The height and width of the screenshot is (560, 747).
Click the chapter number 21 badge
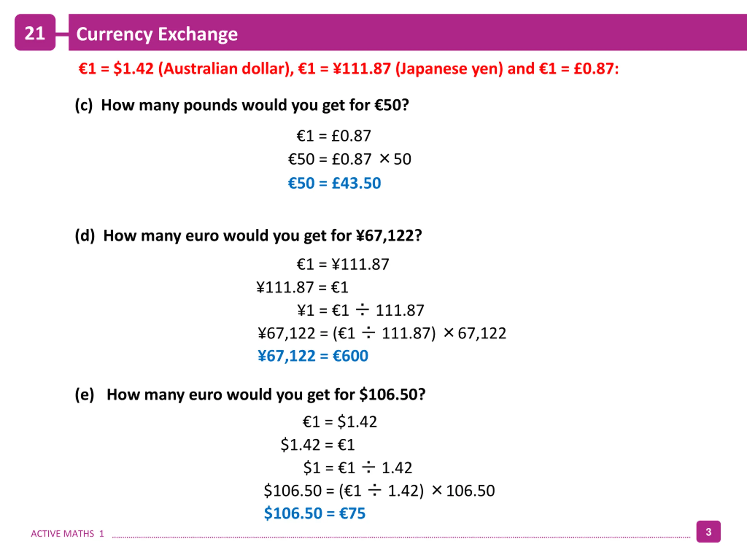click(x=35, y=32)
